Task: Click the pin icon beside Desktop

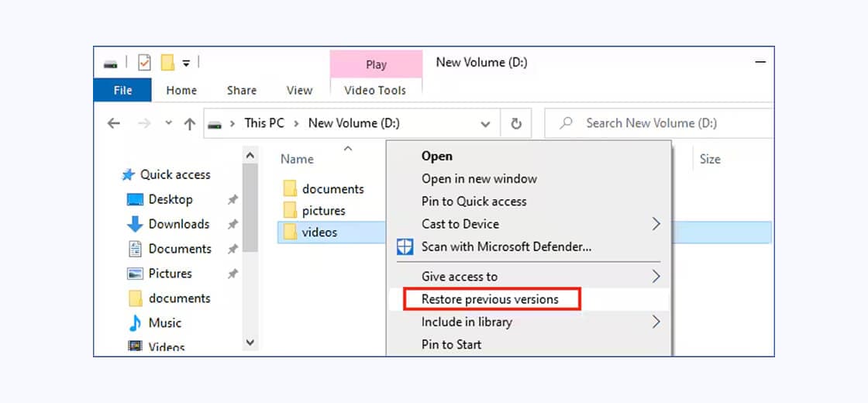Action: [x=233, y=200]
